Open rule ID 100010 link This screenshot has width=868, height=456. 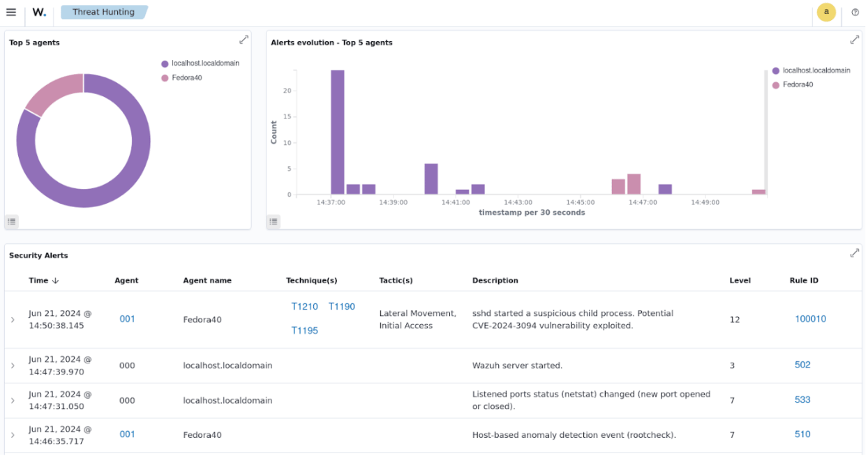point(810,319)
